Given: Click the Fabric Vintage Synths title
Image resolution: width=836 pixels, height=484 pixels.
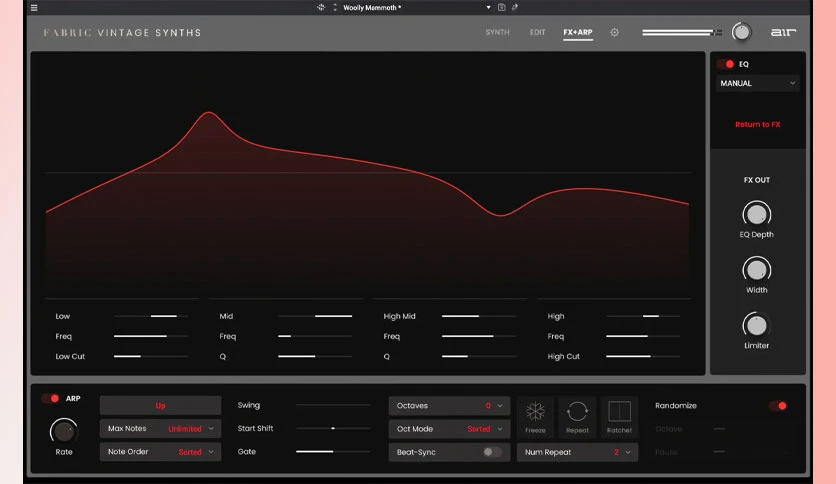Looking at the screenshot, I should tap(122, 33).
